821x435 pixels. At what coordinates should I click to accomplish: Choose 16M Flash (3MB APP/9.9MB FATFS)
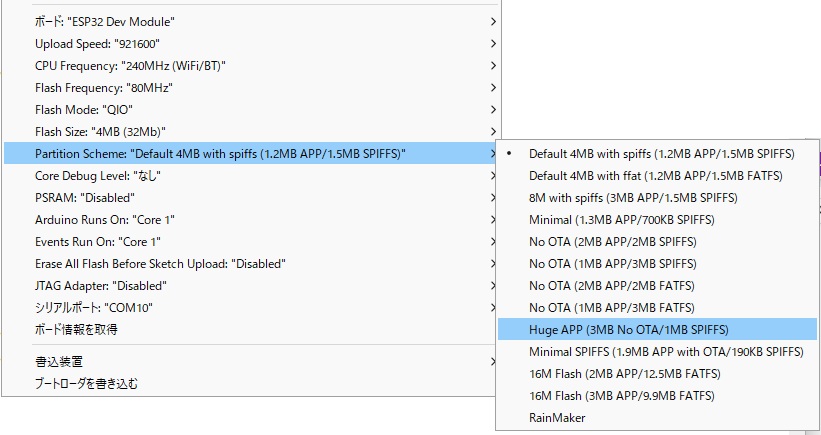(657, 395)
